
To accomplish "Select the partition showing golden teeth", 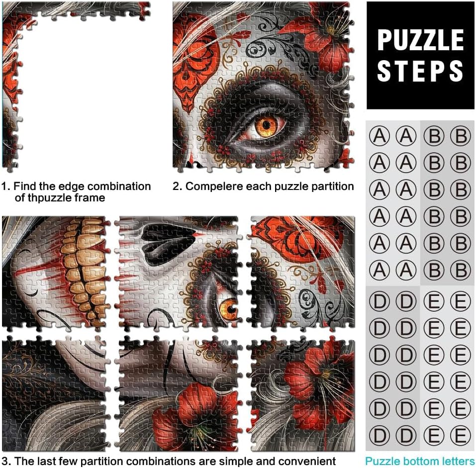I will (56, 273).
